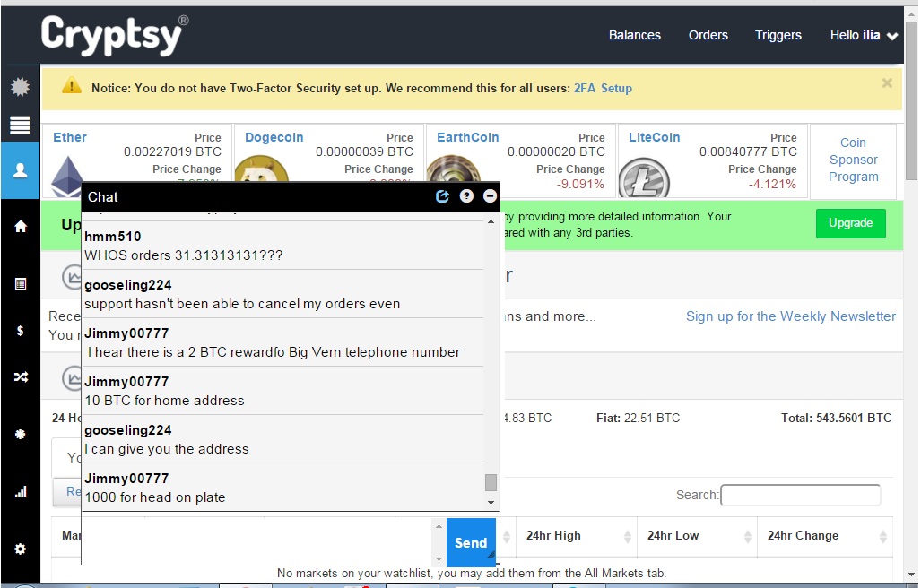The width and height of the screenshot is (921, 588).
Task: Open the Dogecoin market link
Action: pyautogui.click(x=274, y=137)
